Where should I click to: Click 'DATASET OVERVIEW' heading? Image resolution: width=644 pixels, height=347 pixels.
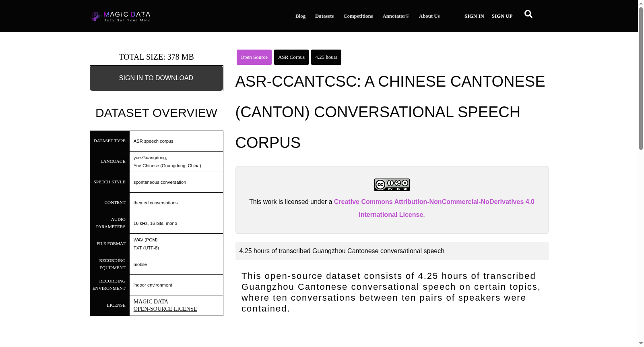pyautogui.click(x=156, y=113)
